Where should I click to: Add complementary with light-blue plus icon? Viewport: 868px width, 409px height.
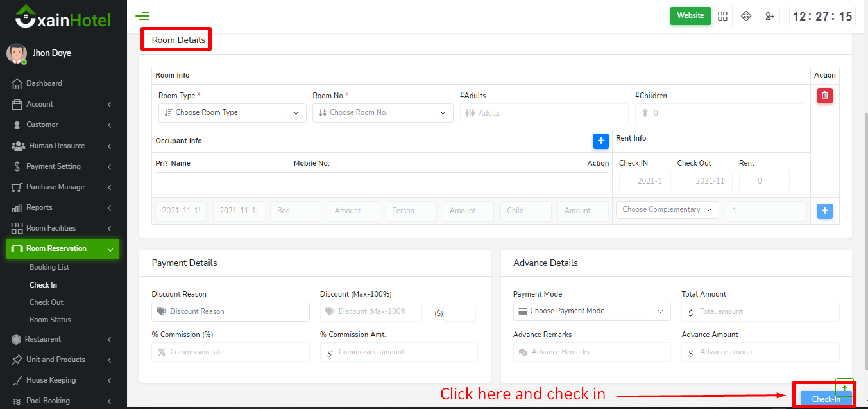(824, 211)
